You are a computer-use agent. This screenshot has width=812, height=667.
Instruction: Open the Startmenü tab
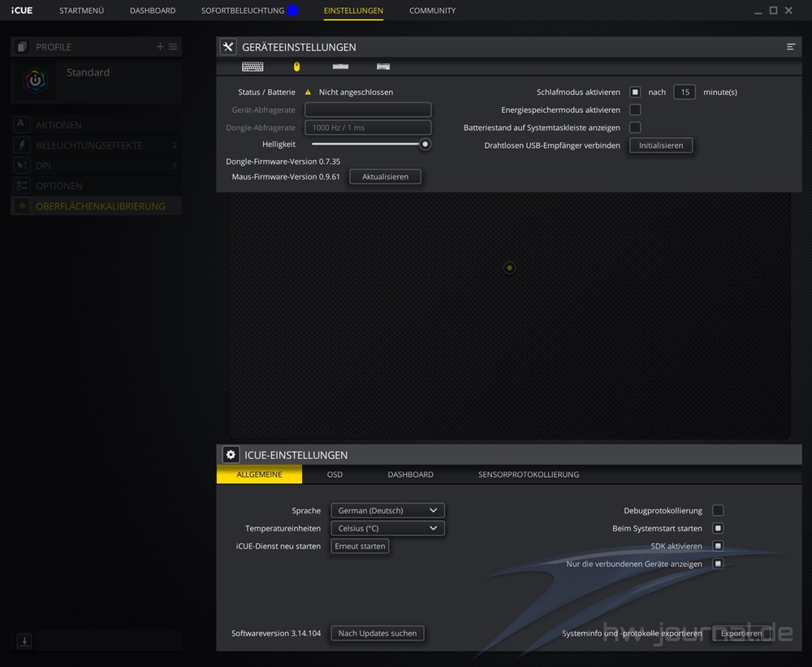81,11
